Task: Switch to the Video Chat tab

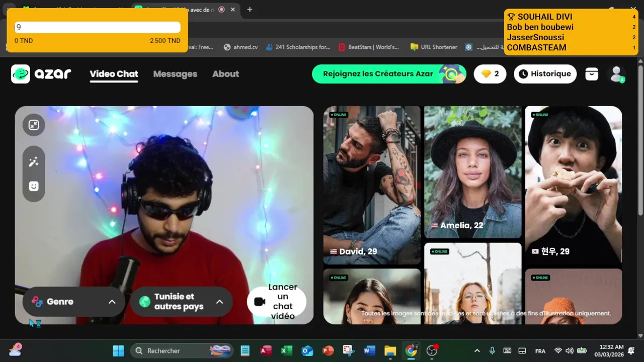Action: tap(114, 74)
